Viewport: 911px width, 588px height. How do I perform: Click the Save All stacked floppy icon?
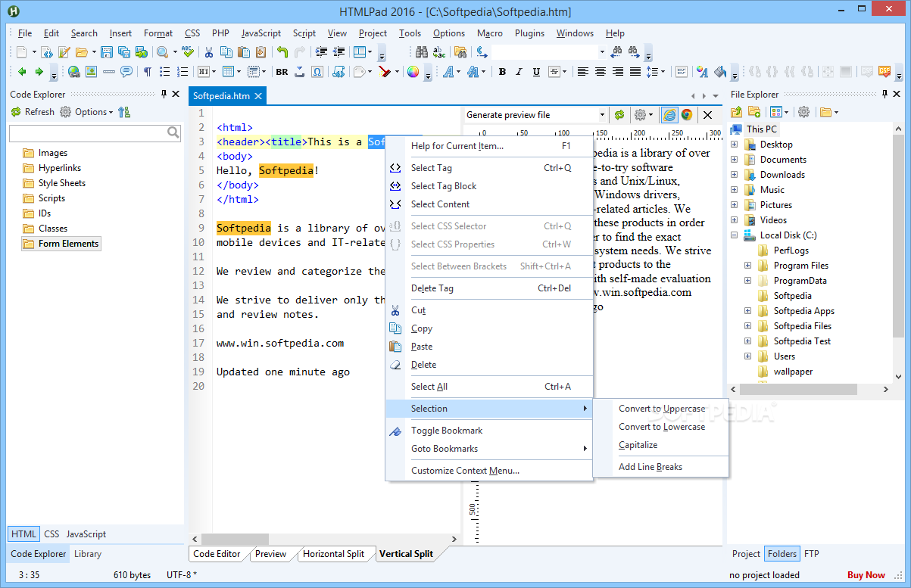tap(123, 52)
